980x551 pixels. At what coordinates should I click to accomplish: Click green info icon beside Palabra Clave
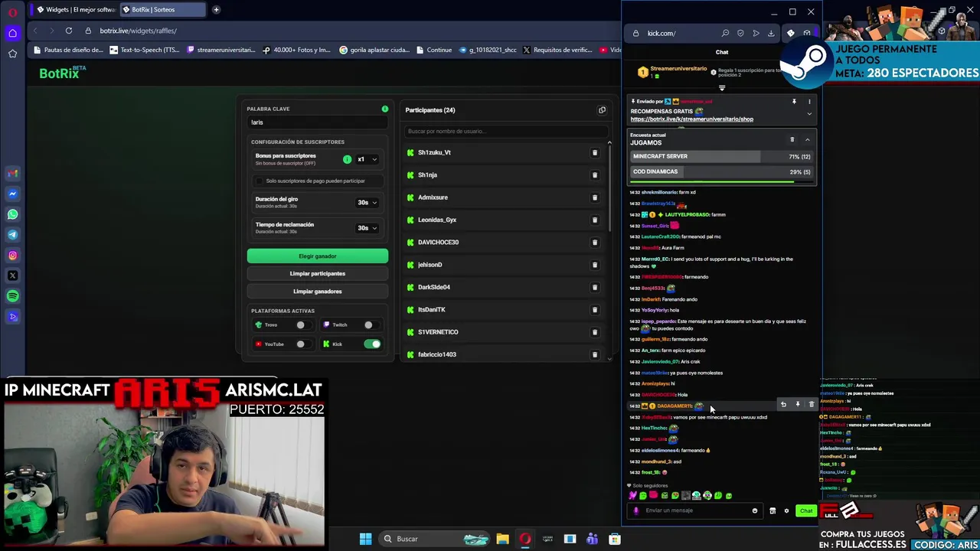385,109
